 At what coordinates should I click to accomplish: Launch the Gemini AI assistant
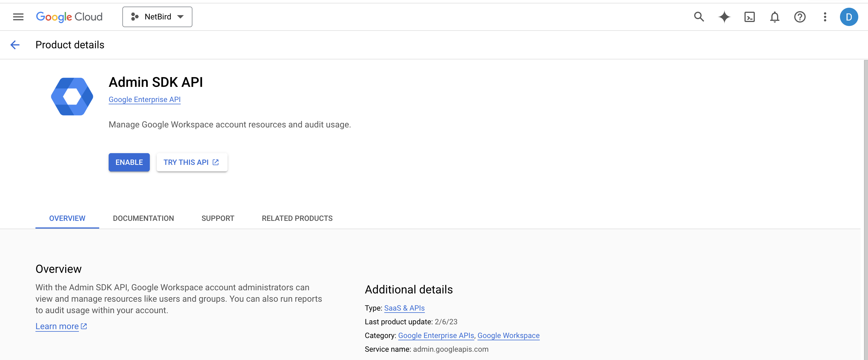724,17
